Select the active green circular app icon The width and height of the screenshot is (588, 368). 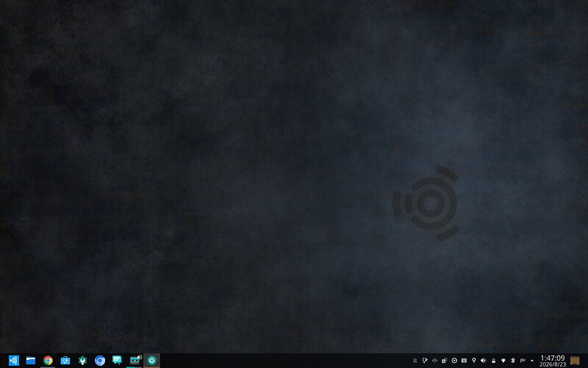click(x=151, y=361)
